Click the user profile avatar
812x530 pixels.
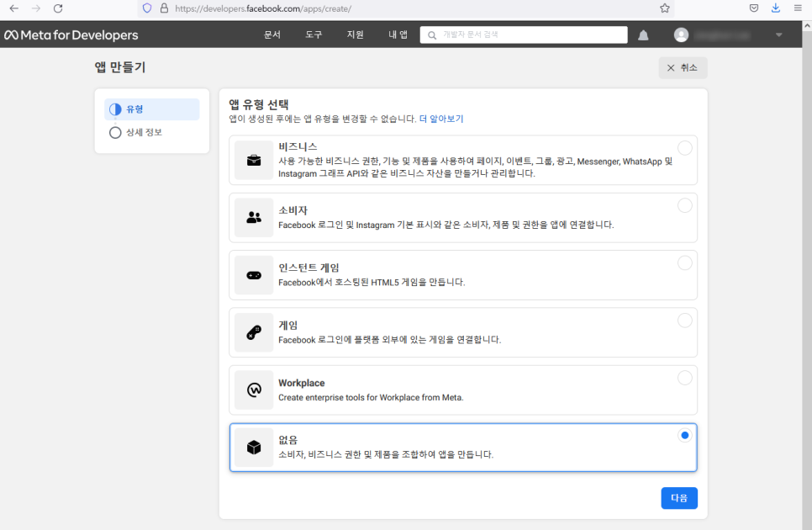[681, 34]
